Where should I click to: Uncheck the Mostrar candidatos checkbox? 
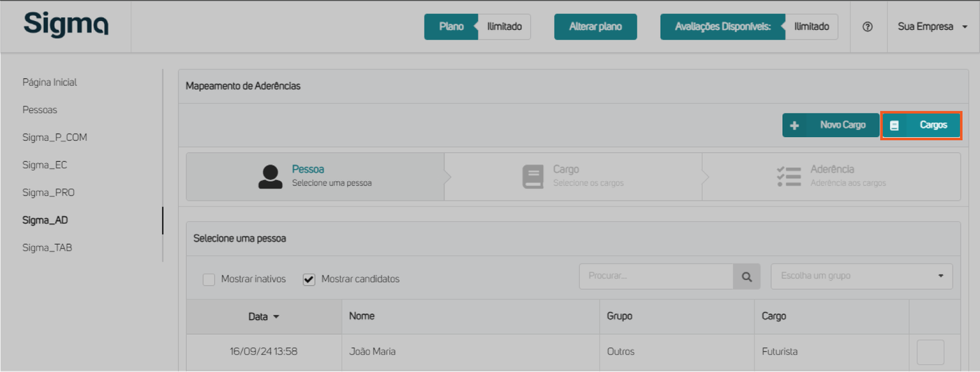pyautogui.click(x=309, y=280)
